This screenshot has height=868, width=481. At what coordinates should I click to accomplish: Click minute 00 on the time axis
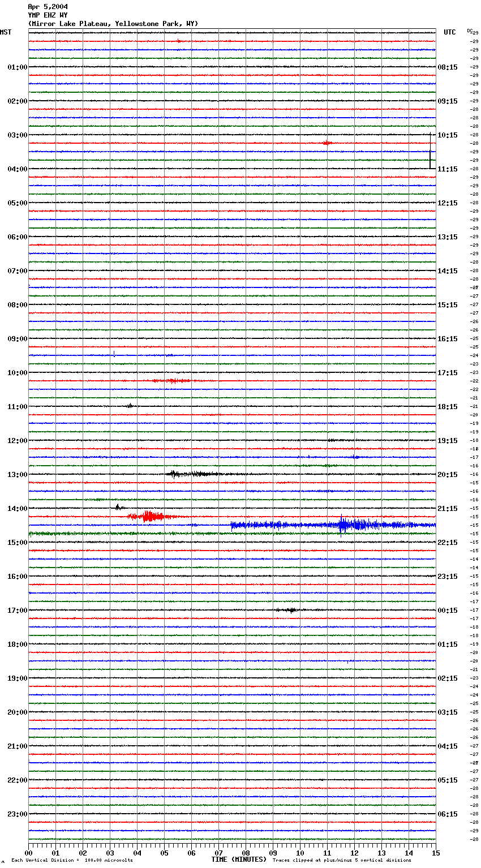28,853
